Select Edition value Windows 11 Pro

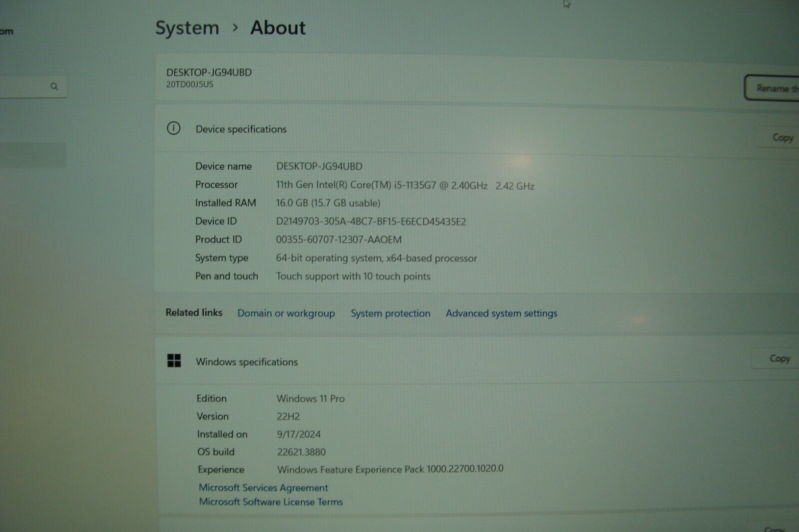click(x=311, y=399)
